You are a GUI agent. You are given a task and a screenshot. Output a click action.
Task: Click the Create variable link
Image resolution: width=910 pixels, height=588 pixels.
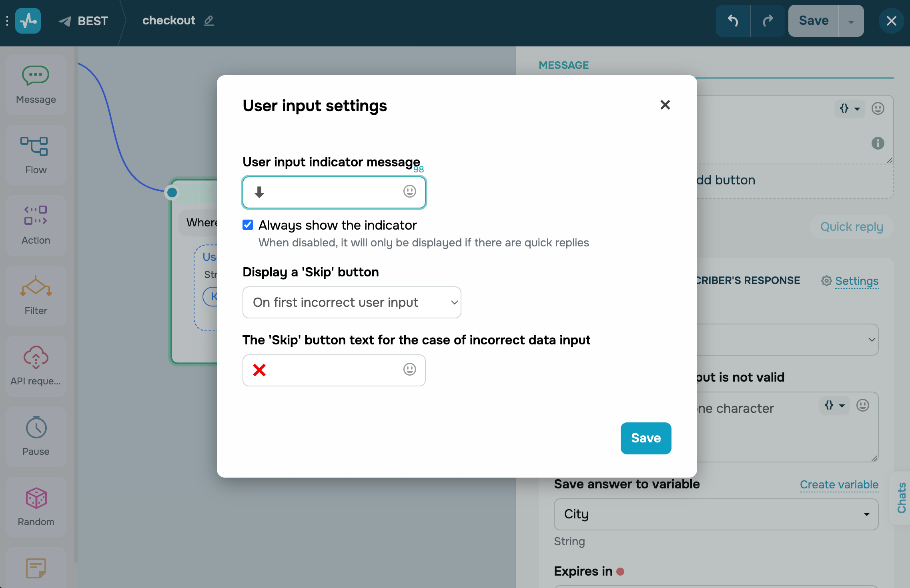839,484
